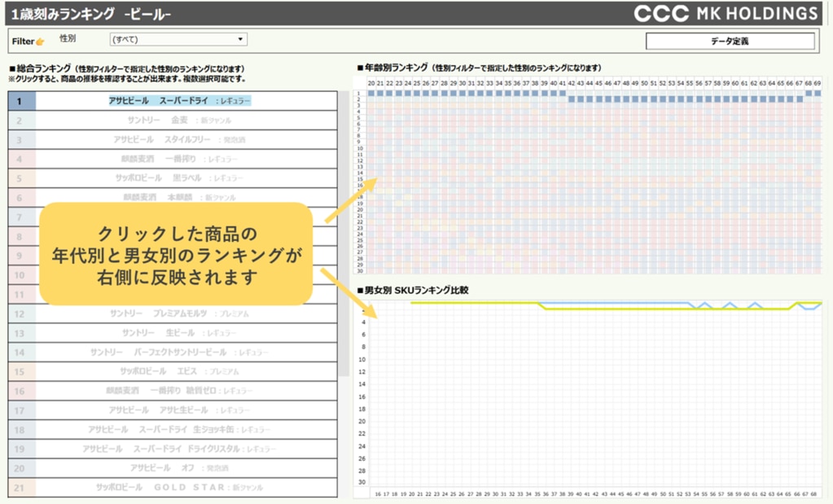Viewport: 833px width, 504px height.
Task: Click the age 20 column header
Action: click(x=371, y=83)
